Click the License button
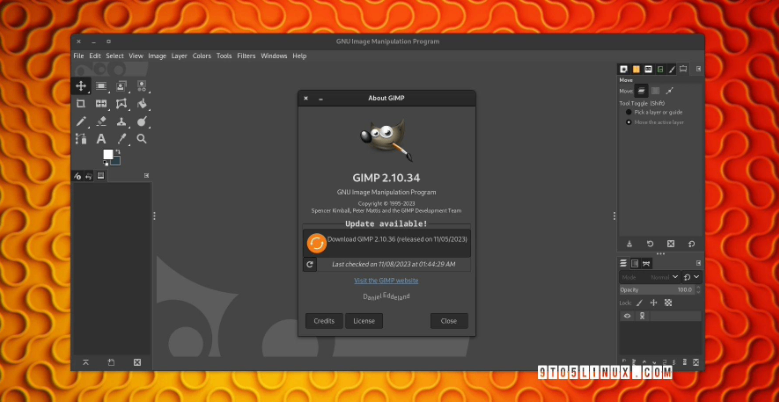The image size is (779, 402). point(364,321)
